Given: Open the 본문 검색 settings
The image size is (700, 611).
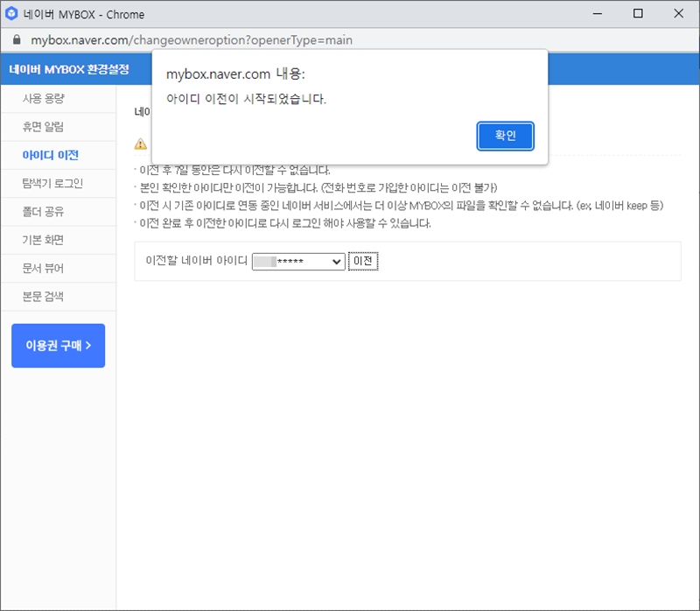Looking at the screenshot, I should [x=59, y=297].
